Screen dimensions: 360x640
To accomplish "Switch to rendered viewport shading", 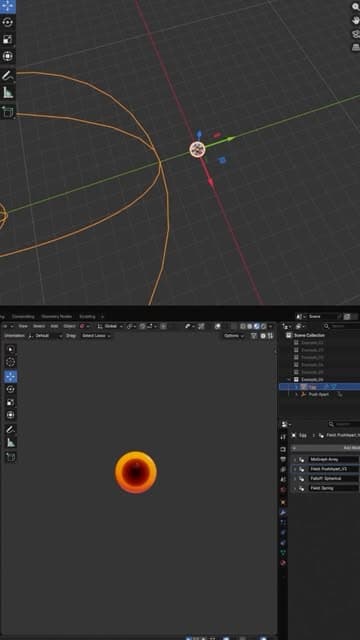I will tap(263, 326).
